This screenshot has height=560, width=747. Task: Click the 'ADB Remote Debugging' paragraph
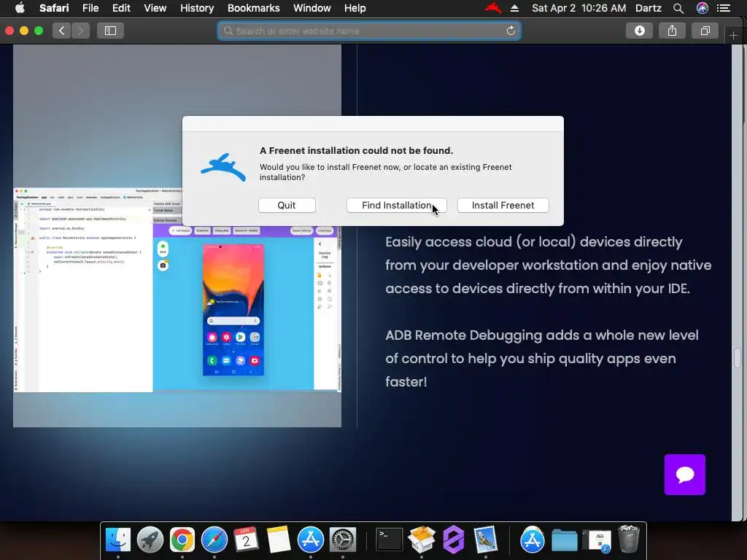click(542, 358)
